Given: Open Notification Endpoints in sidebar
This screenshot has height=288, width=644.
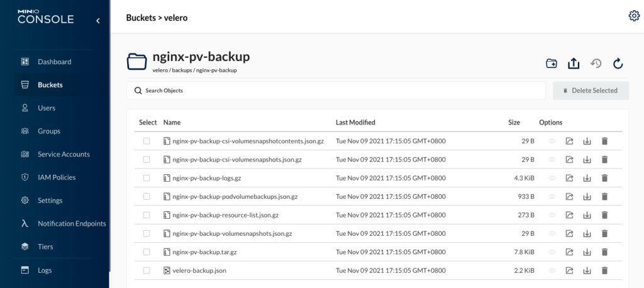Looking at the screenshot, I should click(x=71, y=223).
